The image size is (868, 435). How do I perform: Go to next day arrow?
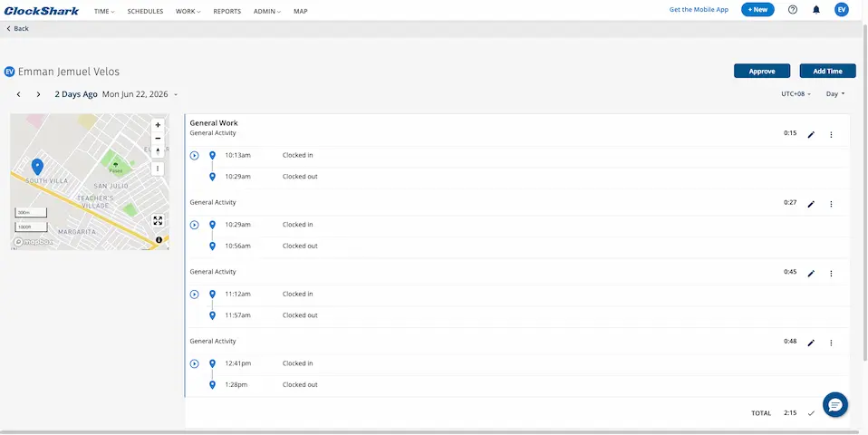coord(38,94)
